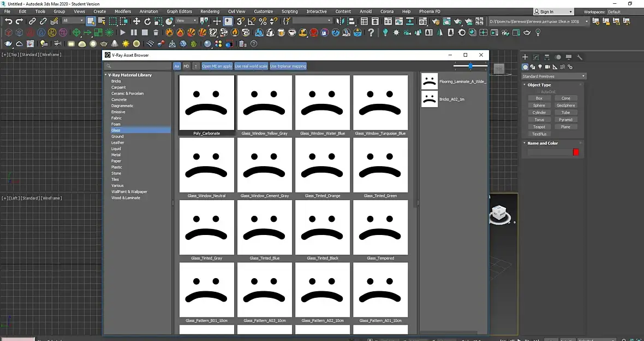The image size is (644, 341).
Task: Click the question mark help icon in toolbar
Action: click(371, 32)
